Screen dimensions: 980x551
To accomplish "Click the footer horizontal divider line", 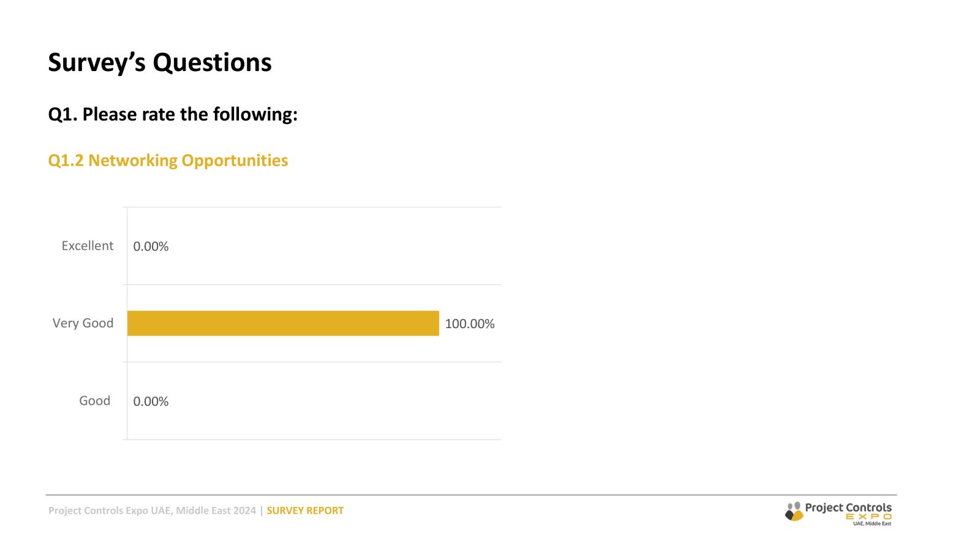I will click(471, 495).
